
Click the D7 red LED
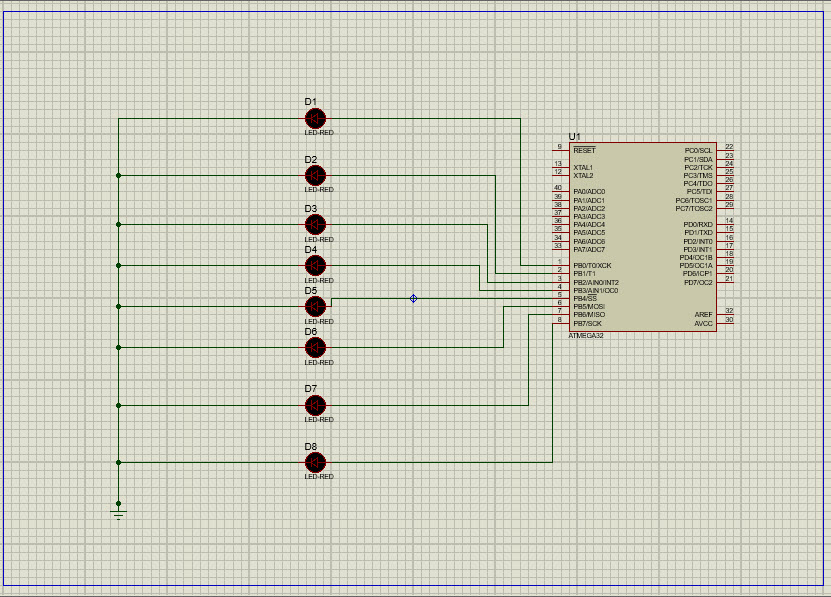tap(315, 405)
